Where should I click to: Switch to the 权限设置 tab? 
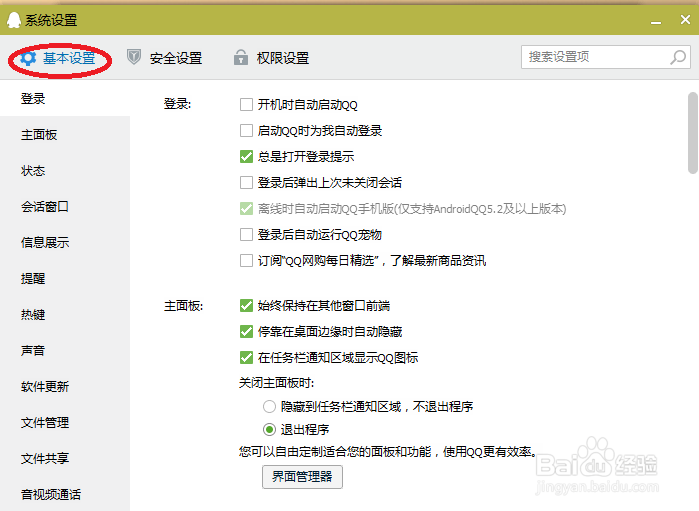click(271, 58)
